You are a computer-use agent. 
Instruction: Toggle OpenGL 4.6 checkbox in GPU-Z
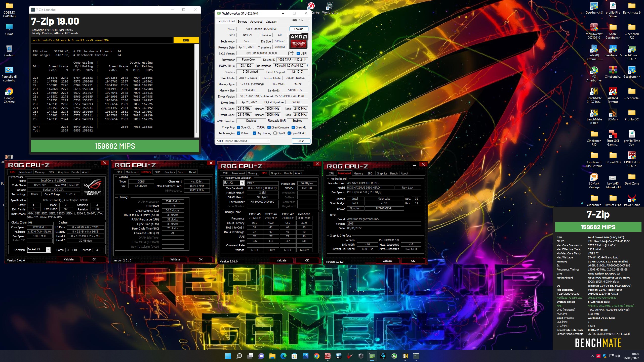coord(289,133)
